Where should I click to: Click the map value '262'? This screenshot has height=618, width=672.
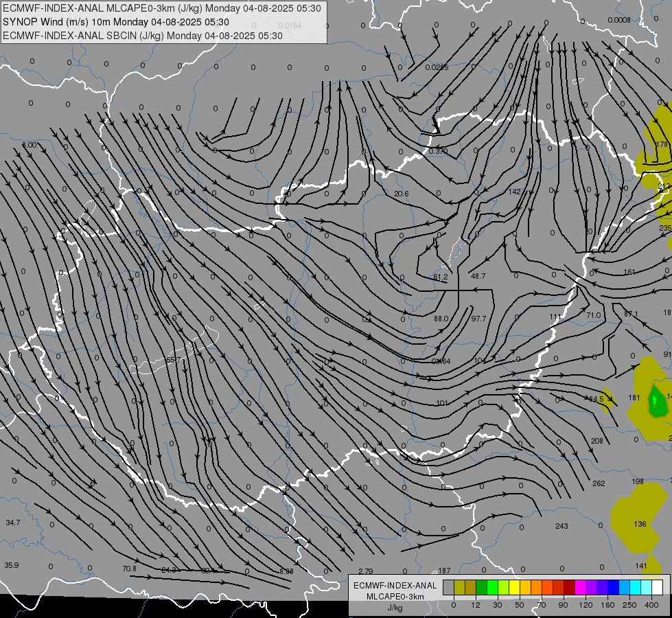(x=599, y=483)
